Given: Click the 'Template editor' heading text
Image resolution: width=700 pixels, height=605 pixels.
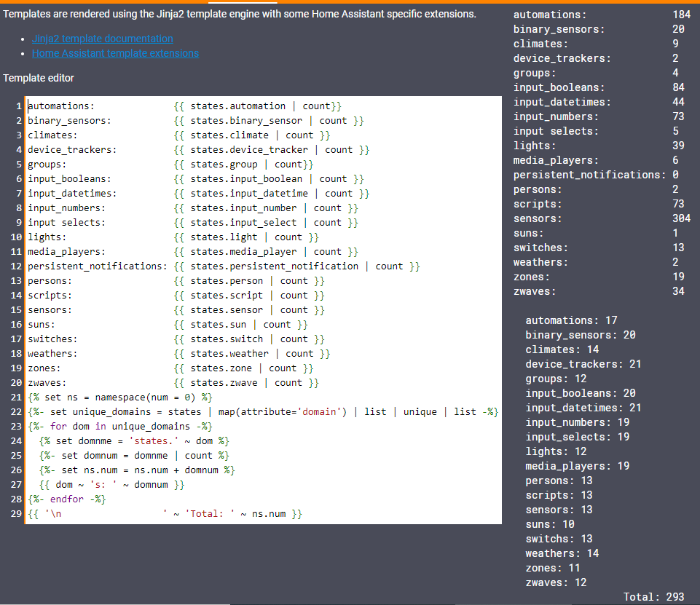Looking at the screenshot, I should 39,78.
